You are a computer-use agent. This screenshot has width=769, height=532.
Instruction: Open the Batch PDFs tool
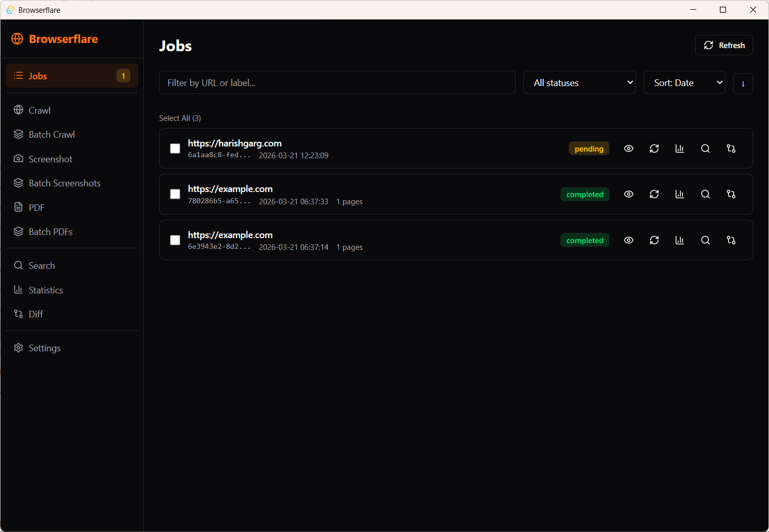click(x=51, y=231)
